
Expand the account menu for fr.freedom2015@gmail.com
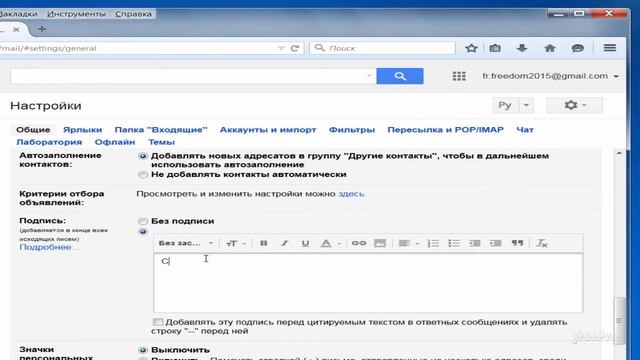point(616,76)
